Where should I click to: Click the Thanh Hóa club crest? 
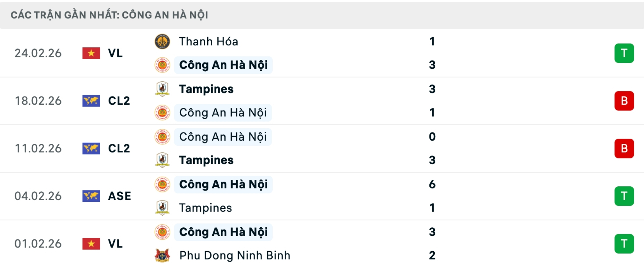(x=162, y=41)
